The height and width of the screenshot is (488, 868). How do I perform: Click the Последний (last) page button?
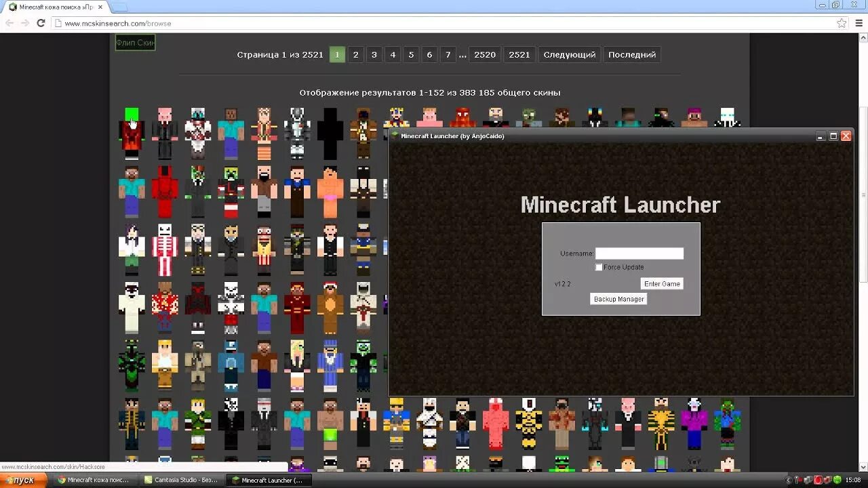[632, 55]
